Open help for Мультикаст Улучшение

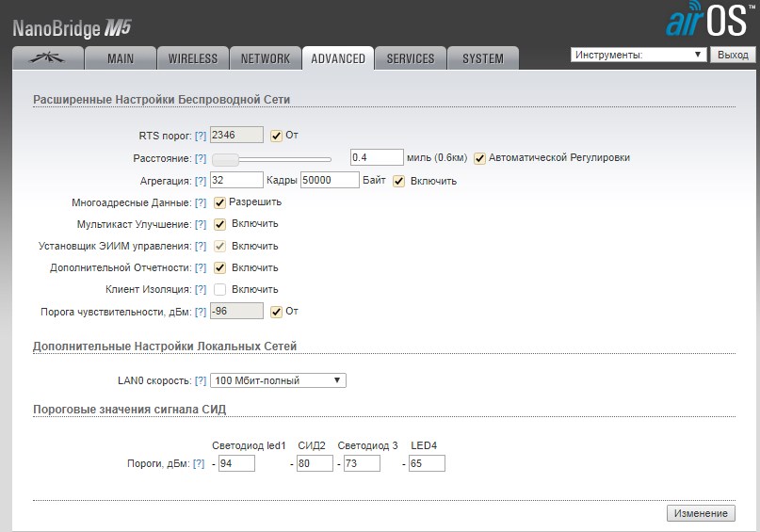[201, 225]
